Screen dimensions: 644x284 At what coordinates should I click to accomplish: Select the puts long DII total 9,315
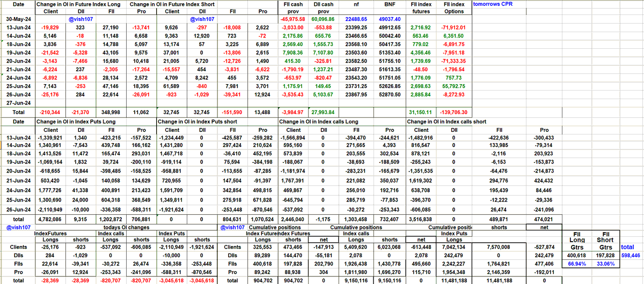point(81,219)
